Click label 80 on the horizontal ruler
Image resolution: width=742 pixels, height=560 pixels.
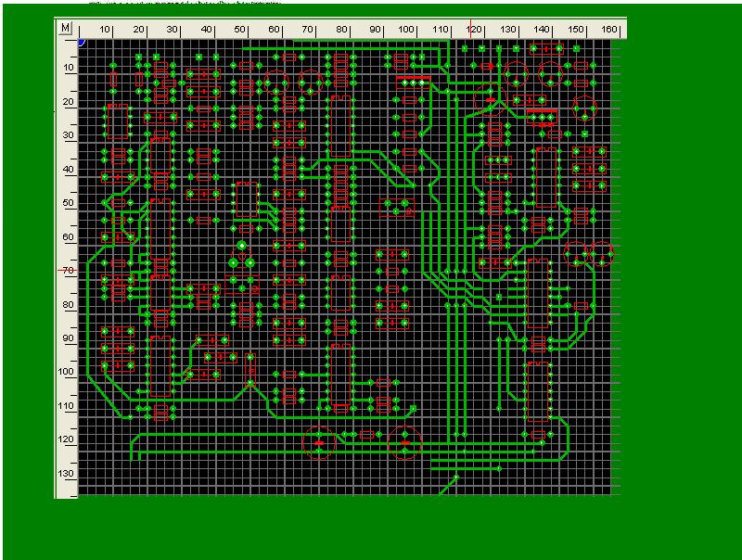tap(341, 30)
